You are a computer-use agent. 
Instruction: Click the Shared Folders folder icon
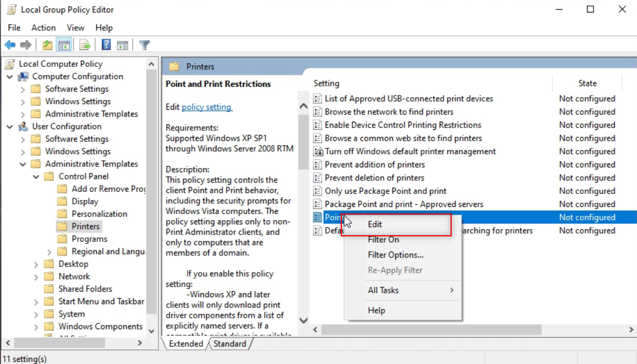click(x=49, y=289)
